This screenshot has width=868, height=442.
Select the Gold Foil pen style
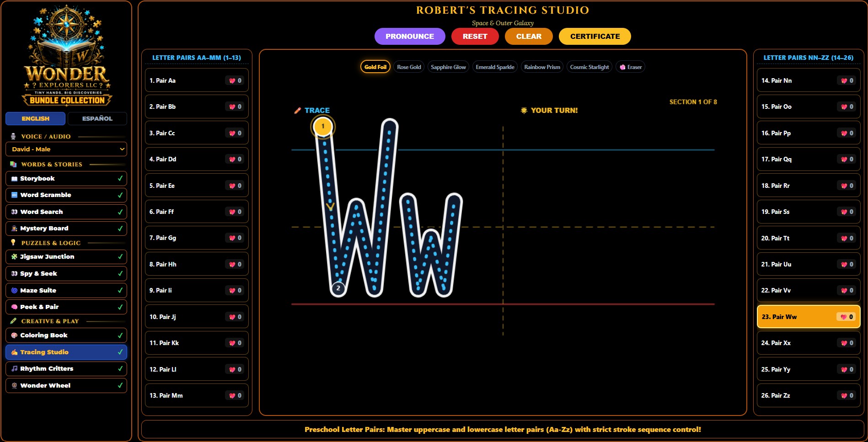375,67
